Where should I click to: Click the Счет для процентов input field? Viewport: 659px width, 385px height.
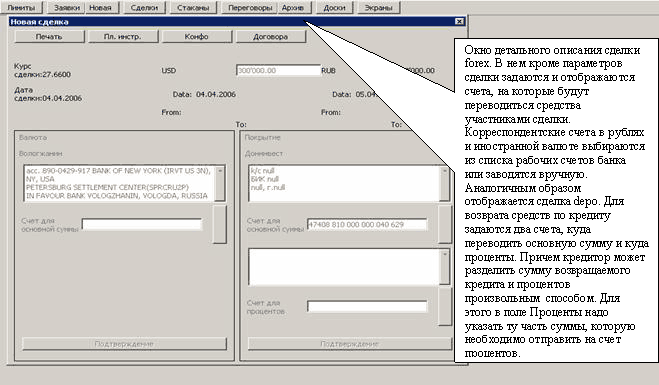(367, 306)
